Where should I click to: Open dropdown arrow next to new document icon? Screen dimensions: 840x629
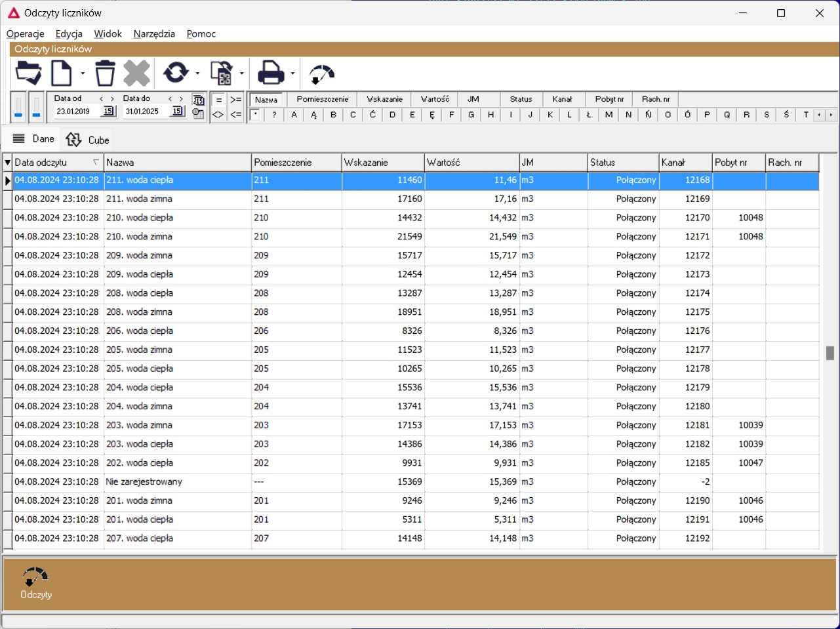pyautogui.click(x=83, y=73)
